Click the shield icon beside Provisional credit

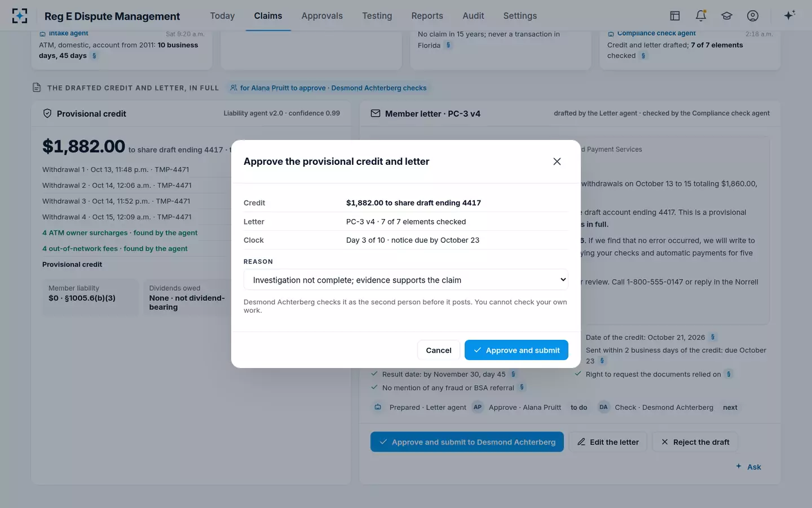[x=47, y=113]
